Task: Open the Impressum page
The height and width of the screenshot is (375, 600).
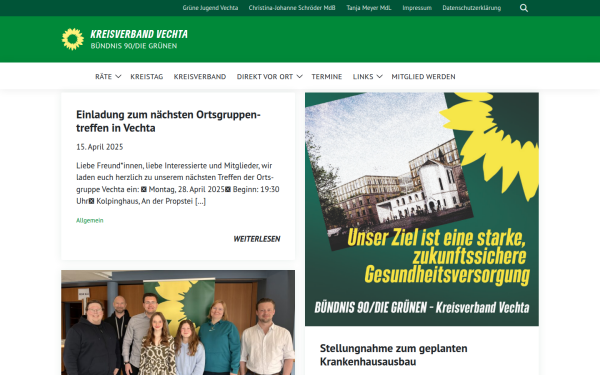Action: (417, 8)
